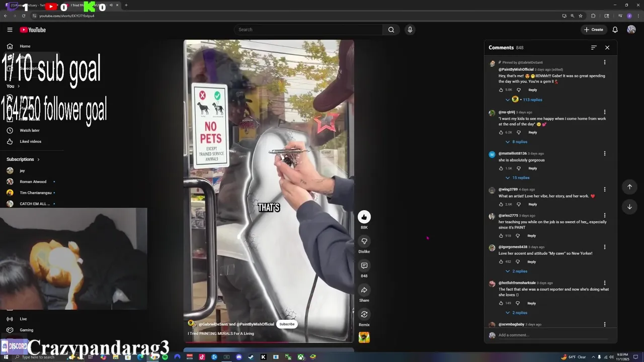This screenshot has height=362, width=644.
Task: Open Liked videos in sidebar
Action: pyautogui.click(x=31, y=141)
